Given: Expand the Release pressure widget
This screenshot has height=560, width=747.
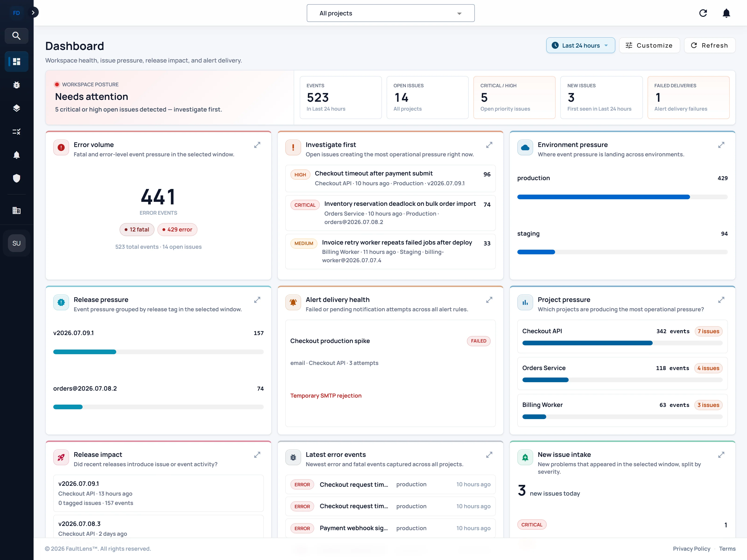Looking at the screenshot, I should tap(257, 300).
